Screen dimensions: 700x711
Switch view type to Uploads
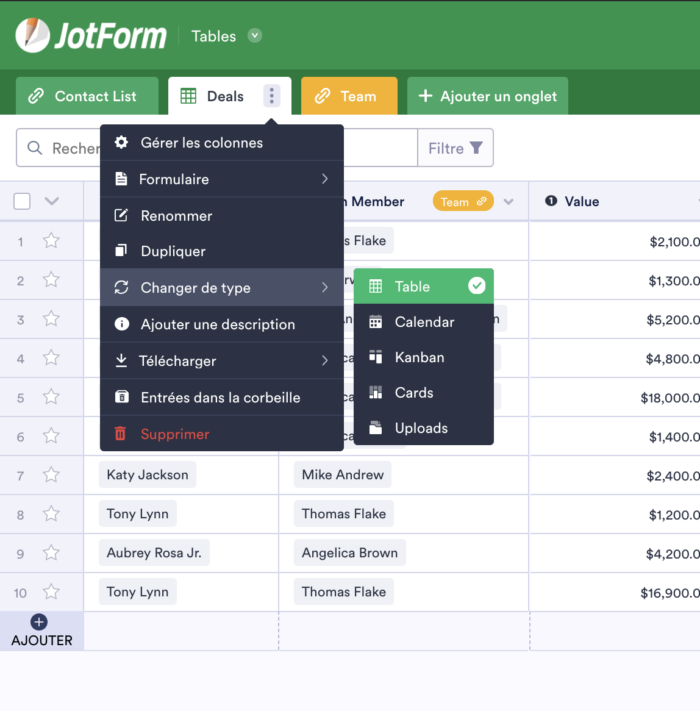[423, 428]
